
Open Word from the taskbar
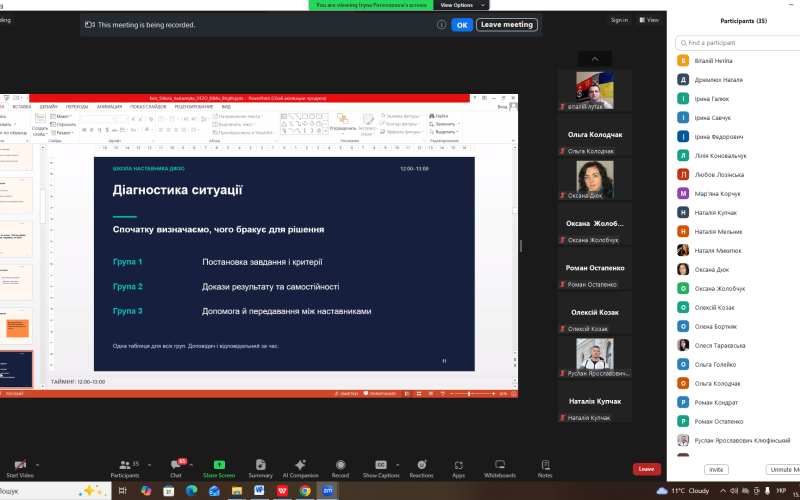(259, 491)
